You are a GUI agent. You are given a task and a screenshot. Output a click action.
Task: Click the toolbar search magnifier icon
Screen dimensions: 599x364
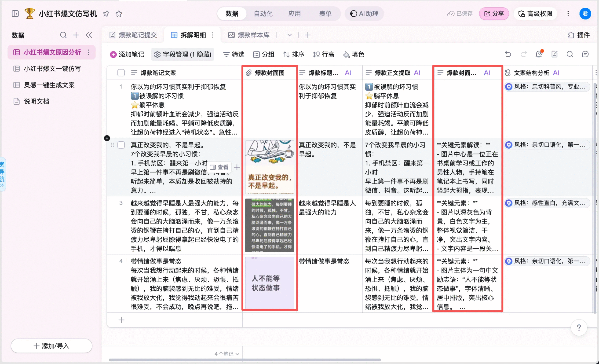(x=570, y=54)
